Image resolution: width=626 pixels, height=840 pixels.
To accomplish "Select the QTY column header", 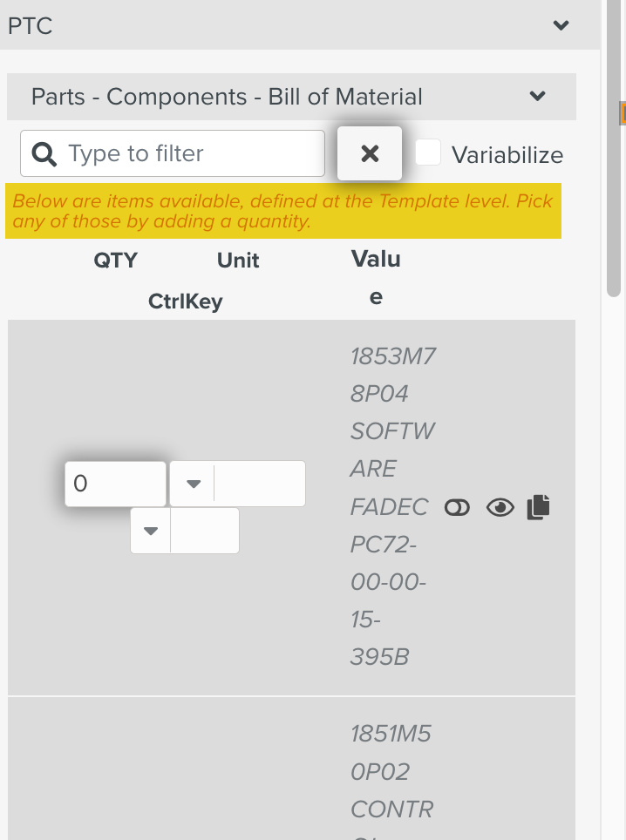I will point(116,260).
